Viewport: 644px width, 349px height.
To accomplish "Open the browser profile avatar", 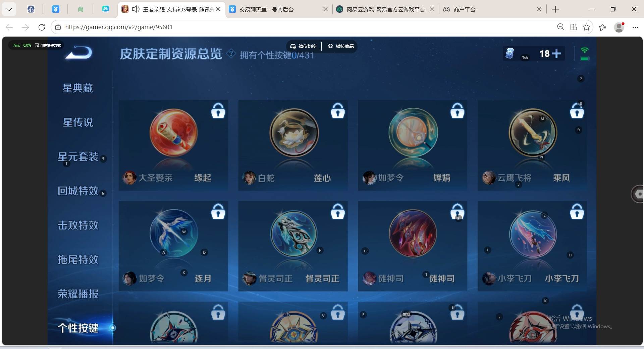I will coord(619,27).
